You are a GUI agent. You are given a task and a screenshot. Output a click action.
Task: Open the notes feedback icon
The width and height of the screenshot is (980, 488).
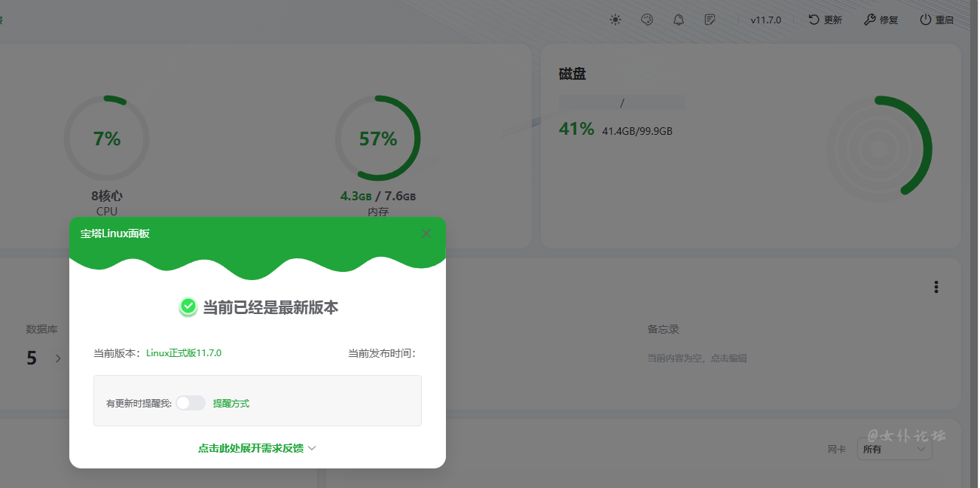tap(710, 20)
